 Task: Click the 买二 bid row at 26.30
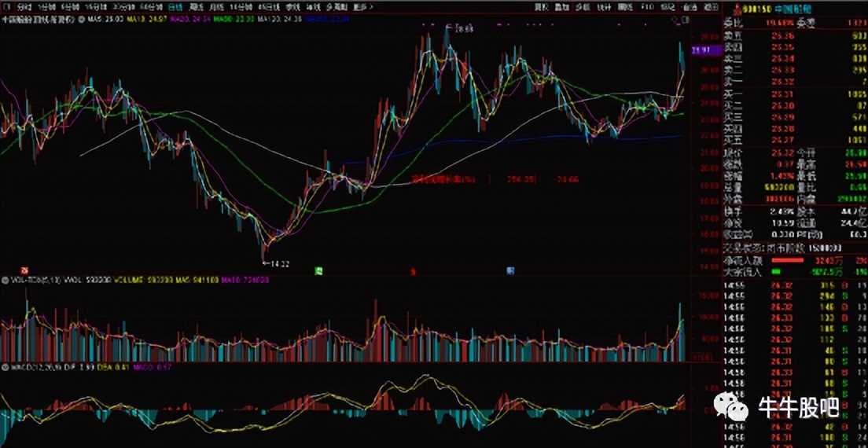click(x=794, y=105)
